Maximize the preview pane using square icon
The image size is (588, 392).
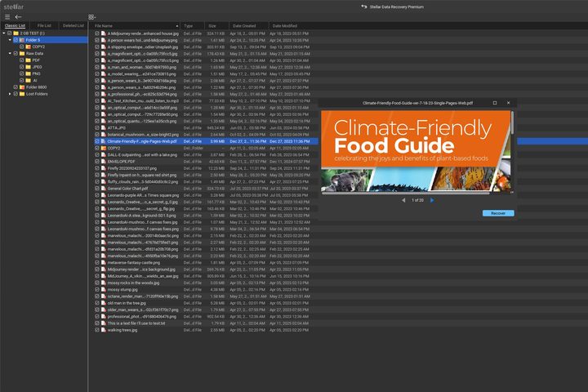[x=495, y=103]
